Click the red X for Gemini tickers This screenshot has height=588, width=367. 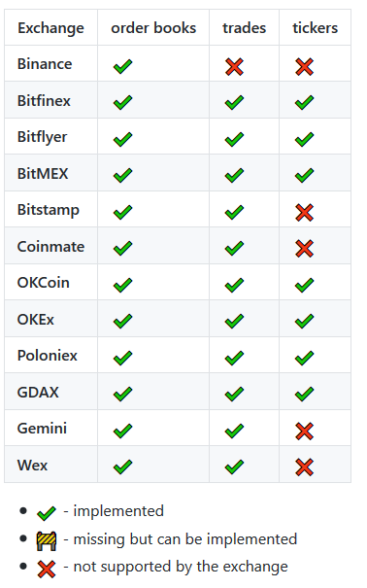click(304, 431)
